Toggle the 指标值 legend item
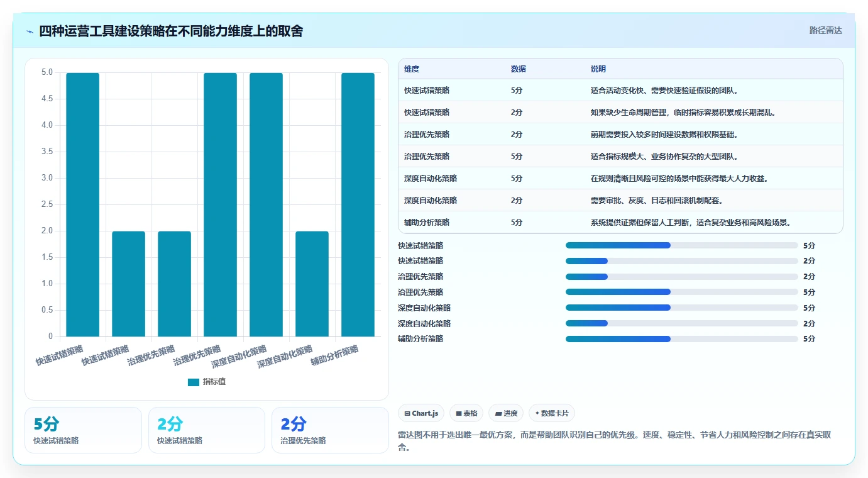 (207, 382)
